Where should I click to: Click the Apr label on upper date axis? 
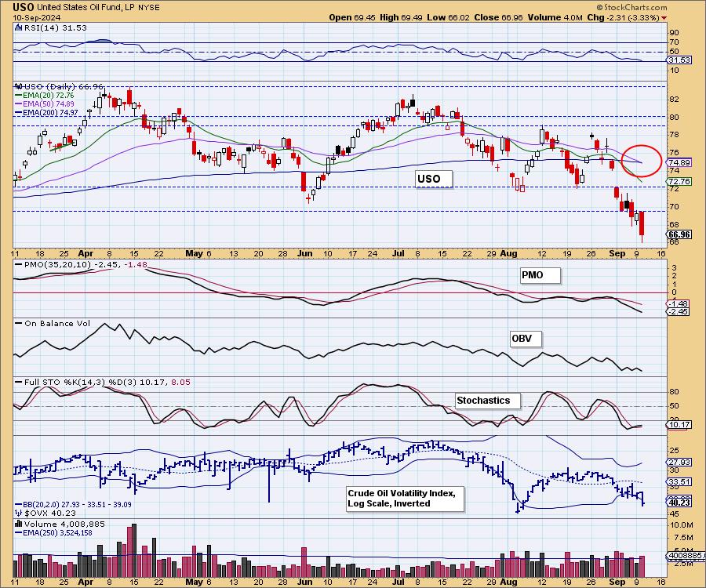click(86, 253)
